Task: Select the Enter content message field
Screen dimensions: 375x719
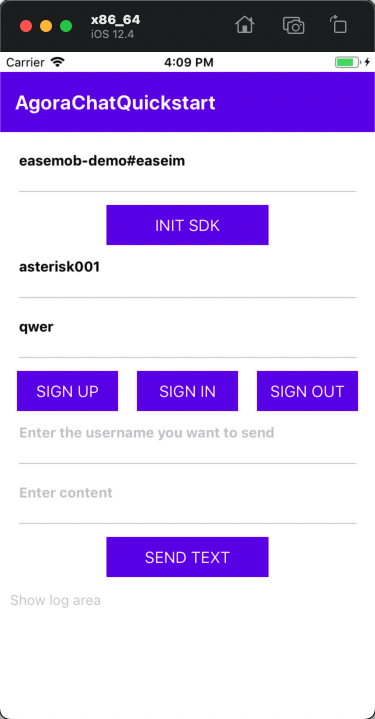Action: 188,494
